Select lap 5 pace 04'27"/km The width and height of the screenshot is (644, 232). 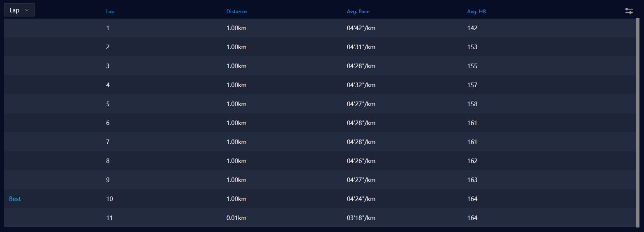point(361,104)
